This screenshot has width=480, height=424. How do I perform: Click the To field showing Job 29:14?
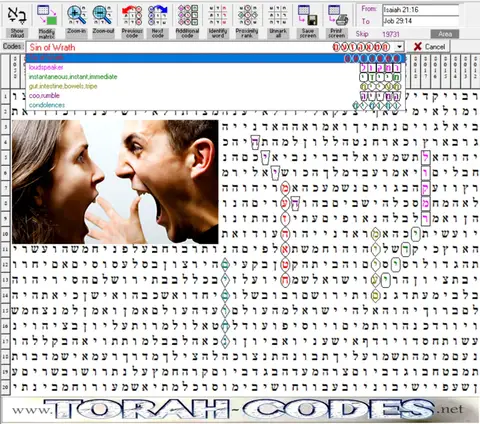pyautogui.click(x=421, y=21)
